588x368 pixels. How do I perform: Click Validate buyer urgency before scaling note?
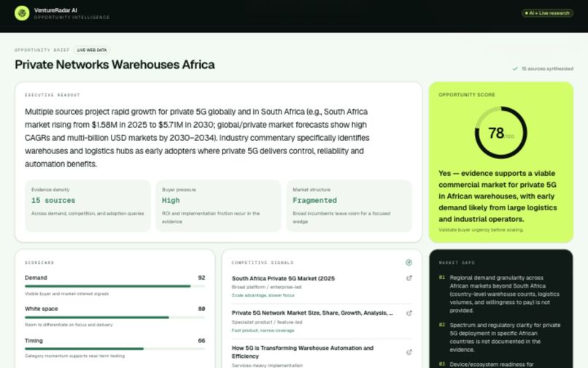[481, 230]
